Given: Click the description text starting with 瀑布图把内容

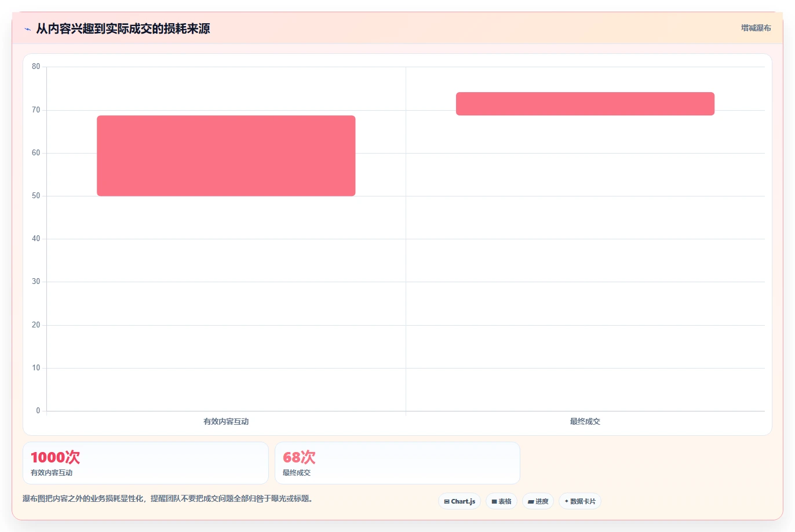Looking at the screenshot, I should click(x=169, y=498).
